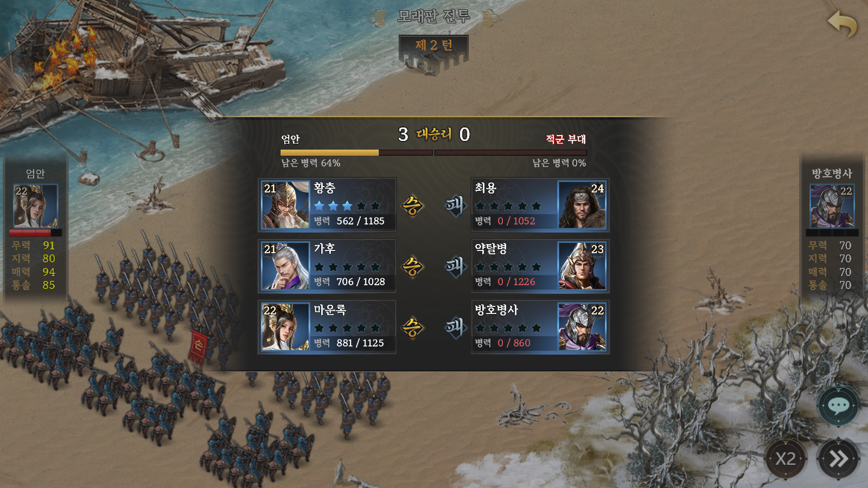Click 엄안 remaining troops progress bar

pyautogui.click(x=356, y=153)
